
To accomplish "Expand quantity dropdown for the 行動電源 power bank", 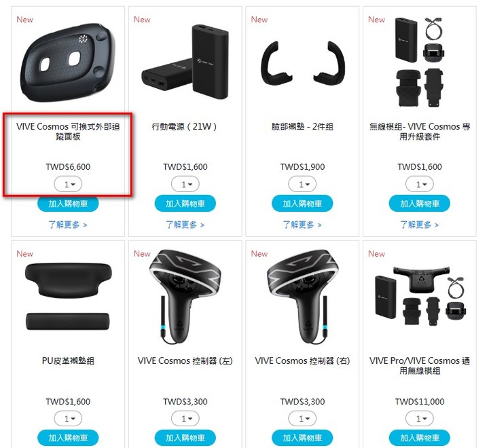I will tap(185, 184).
